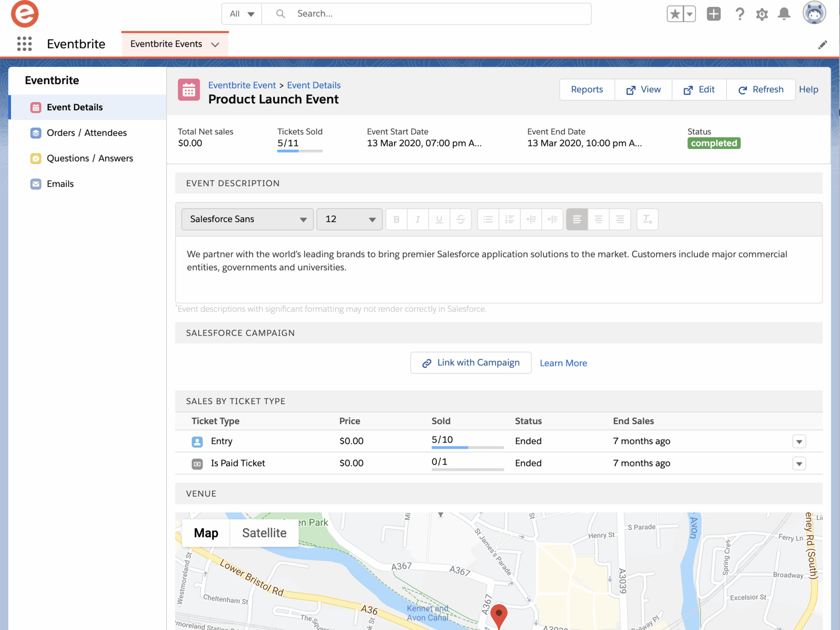Open the Salesforce app launcher grid icon
This screenshot has height=630, width=840.
pos(24,44)
